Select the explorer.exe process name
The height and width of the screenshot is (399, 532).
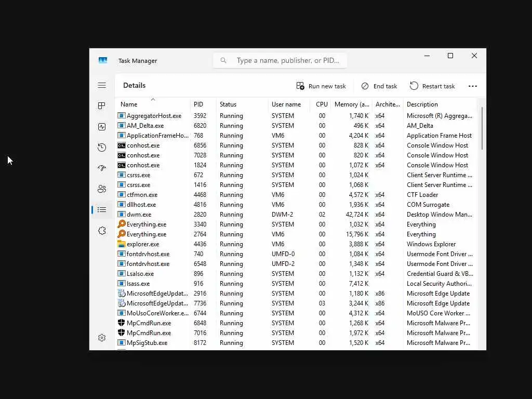tap(143, 244)
